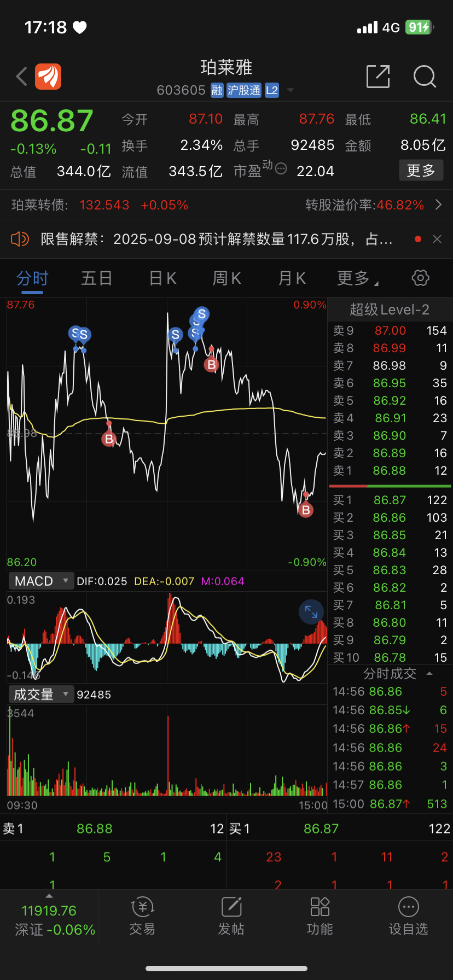
Task: Tap the 融 margin-trading badge
Action: (x=217, y=90)
